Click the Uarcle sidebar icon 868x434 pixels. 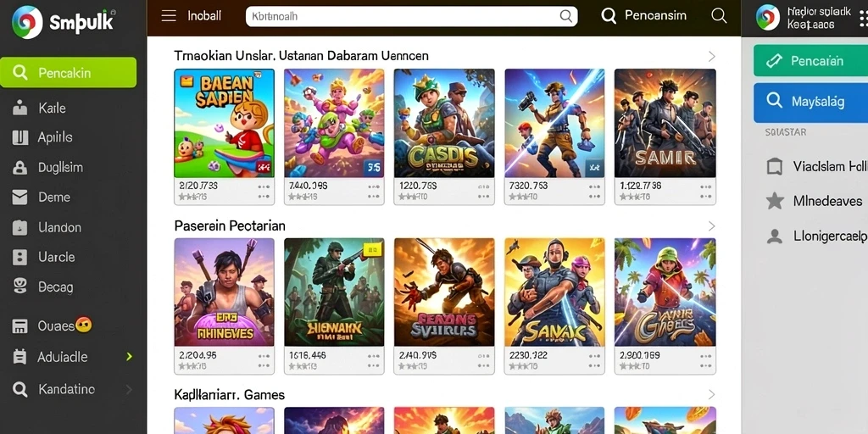(x=20, y=257)
